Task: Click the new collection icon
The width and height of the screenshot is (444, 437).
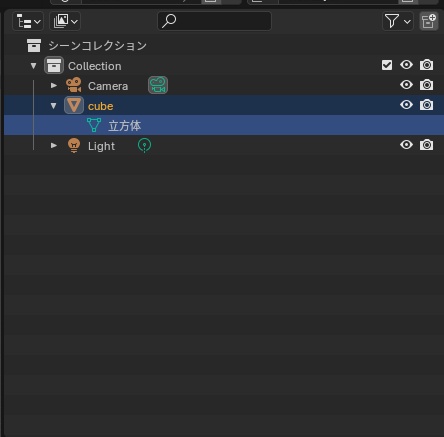Action: [x=429, y=21]
